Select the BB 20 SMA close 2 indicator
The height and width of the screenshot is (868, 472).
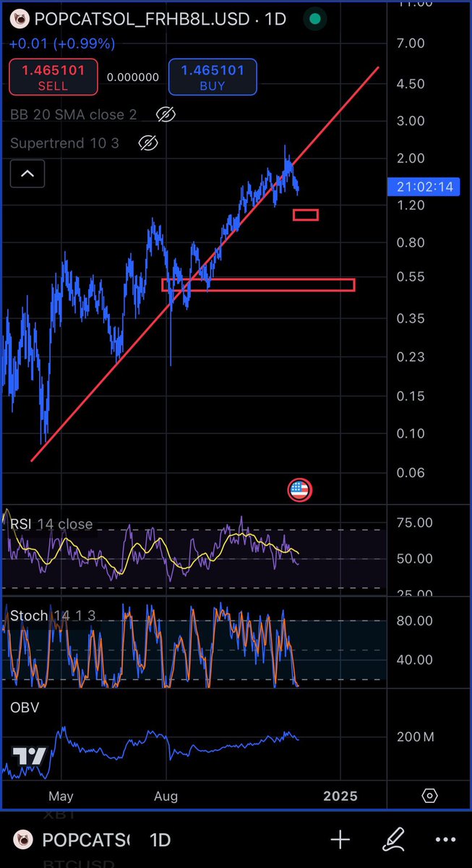74,114
